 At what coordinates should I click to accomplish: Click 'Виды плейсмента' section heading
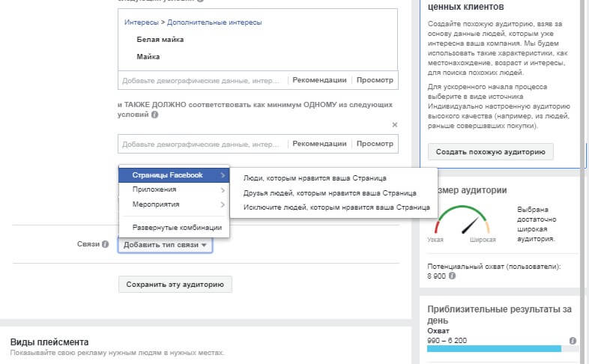(49, 342)
